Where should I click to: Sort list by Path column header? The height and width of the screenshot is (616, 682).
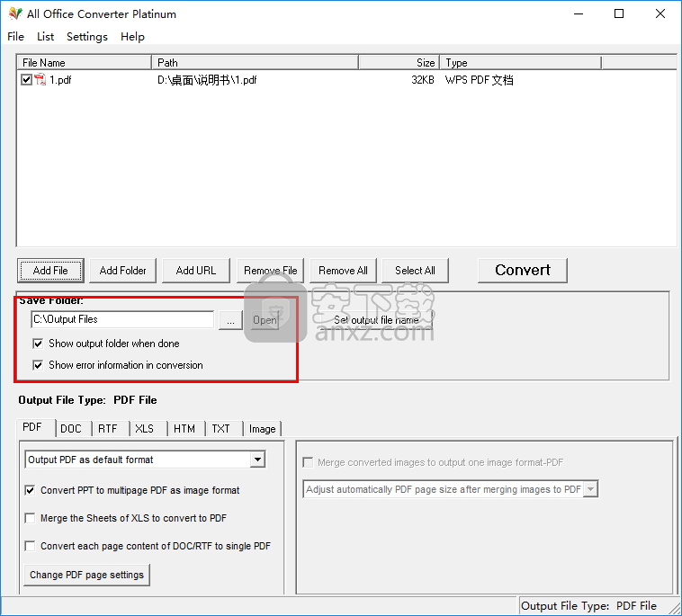coord(256,63)
